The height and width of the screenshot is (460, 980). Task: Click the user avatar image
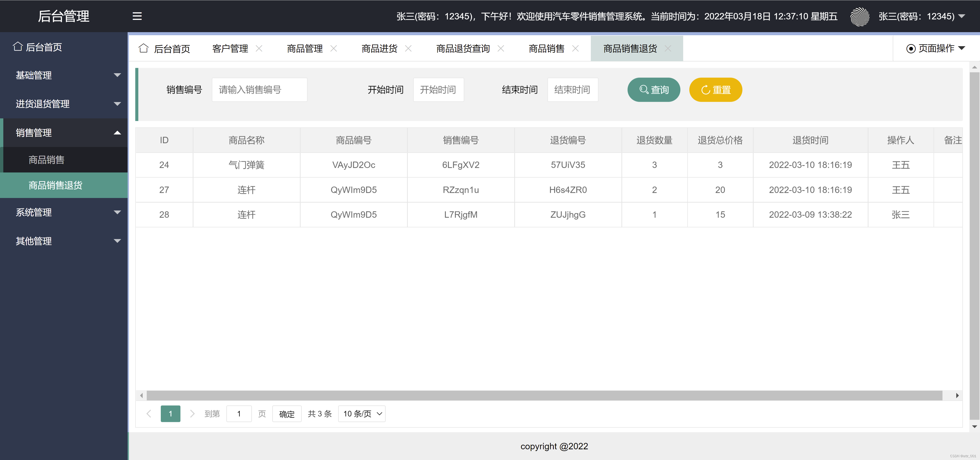(859, 17)
